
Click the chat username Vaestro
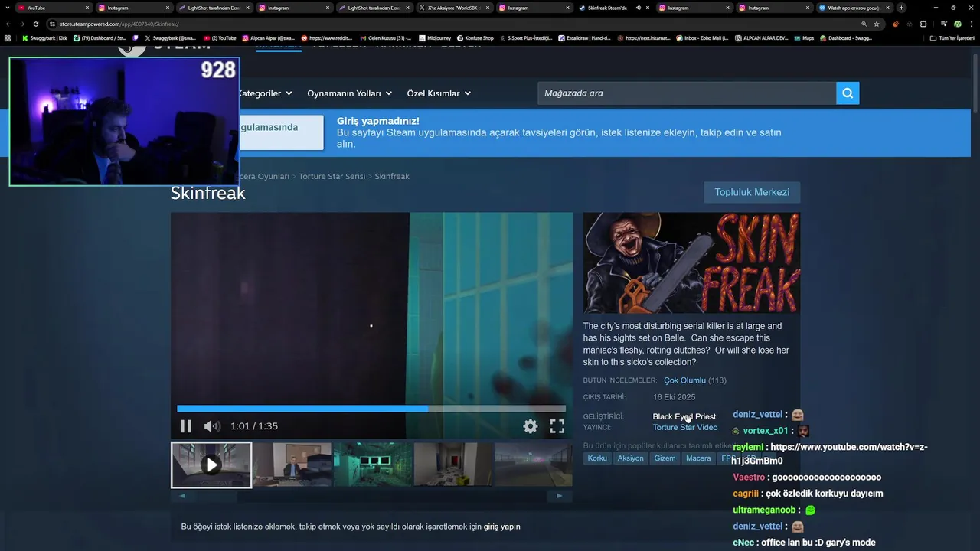pyautogui.click(x=749, y=478)
